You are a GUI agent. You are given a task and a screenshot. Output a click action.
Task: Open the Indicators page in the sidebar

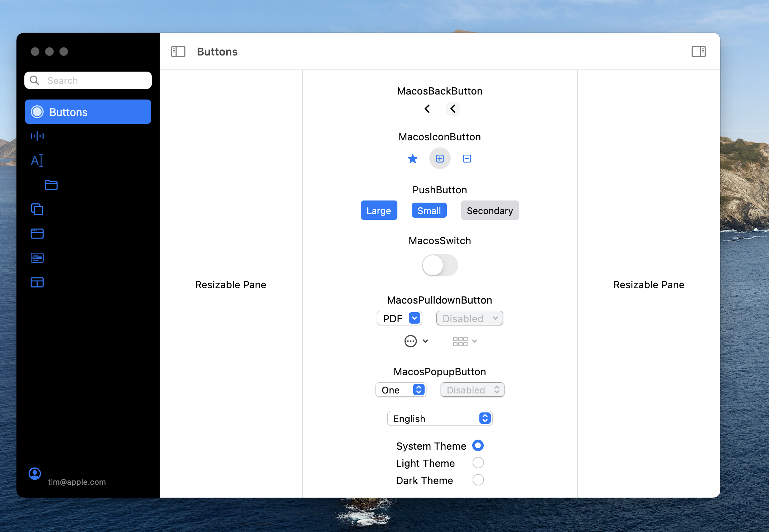coord(37,136)
